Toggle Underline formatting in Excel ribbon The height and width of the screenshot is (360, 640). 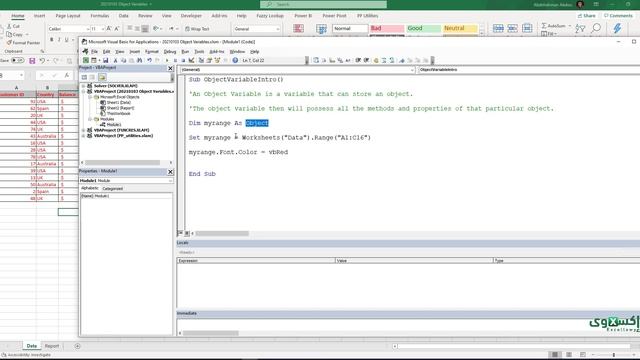(67, 40)
